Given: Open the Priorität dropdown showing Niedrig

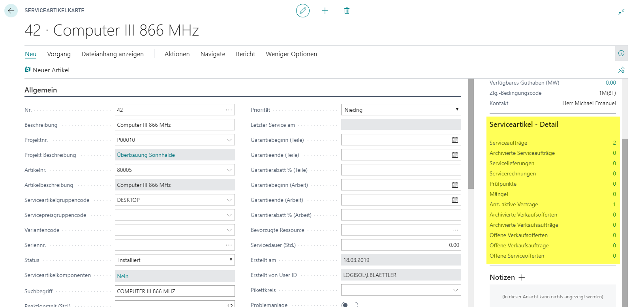Looking at the screenshot, I should (x=401, y=110).
